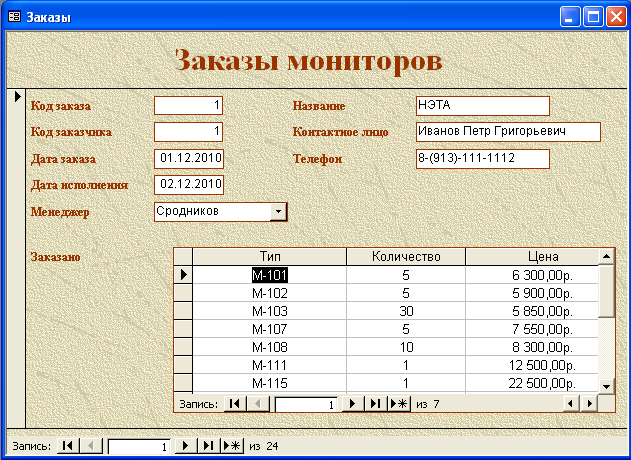
Task: Click price cell 22 500,00р.
Action: pyautogui.click(x=532, y=383)
